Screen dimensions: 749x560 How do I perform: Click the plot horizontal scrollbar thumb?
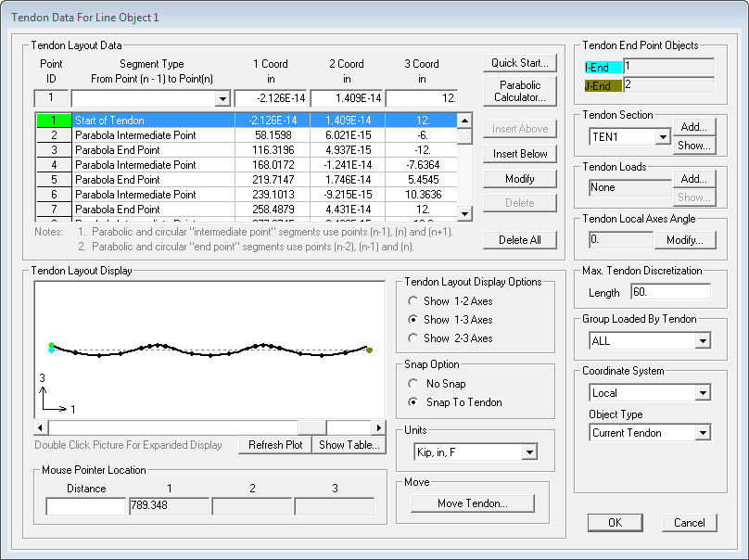click(x=312, y=427)
